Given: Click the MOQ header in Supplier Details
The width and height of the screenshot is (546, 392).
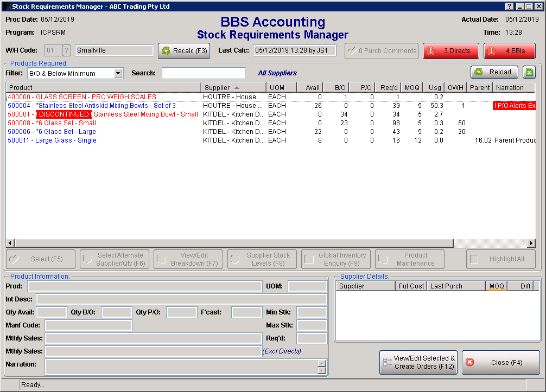Looking at the screenshot, I should point(496,286).
